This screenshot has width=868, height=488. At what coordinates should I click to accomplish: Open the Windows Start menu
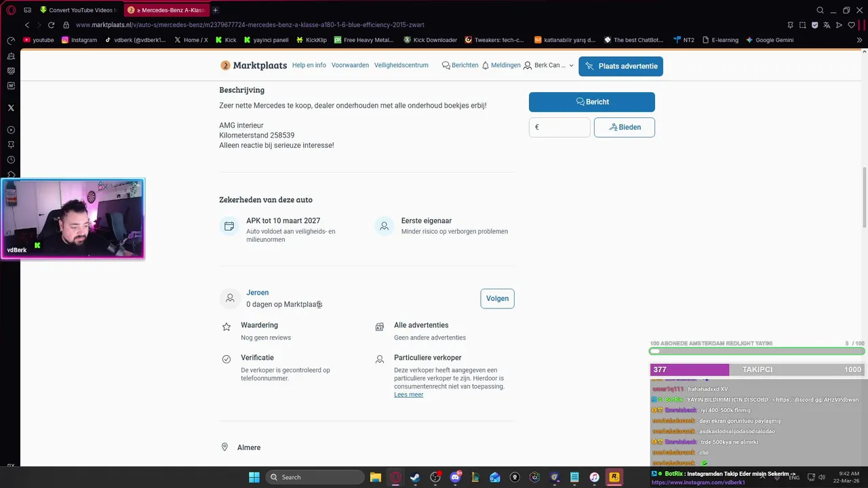254,477
